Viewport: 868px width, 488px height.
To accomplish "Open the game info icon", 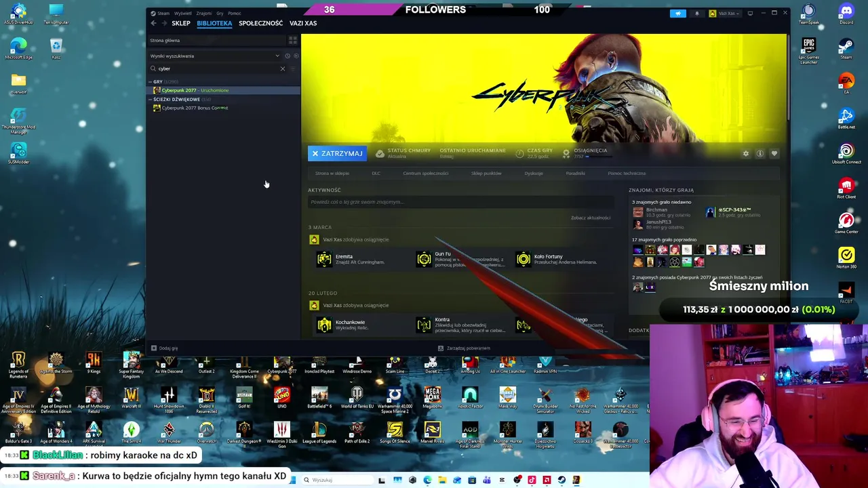I will tap(760, 154).
